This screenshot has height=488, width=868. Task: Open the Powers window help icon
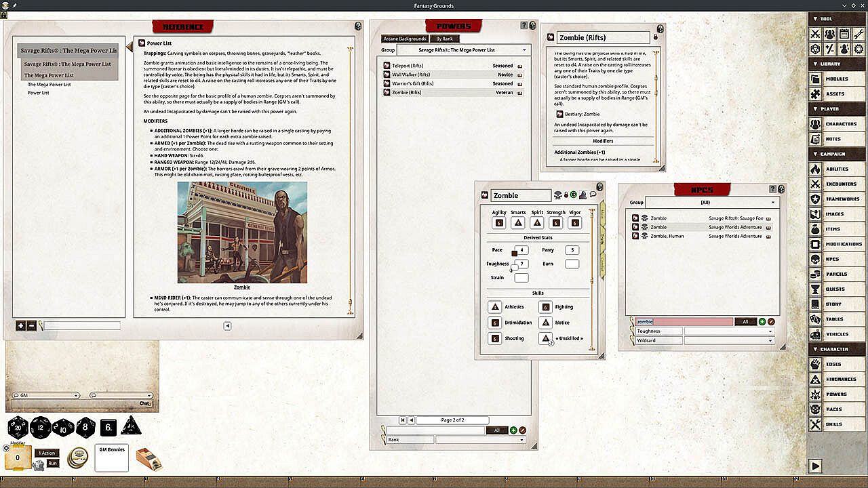[524, 26]
